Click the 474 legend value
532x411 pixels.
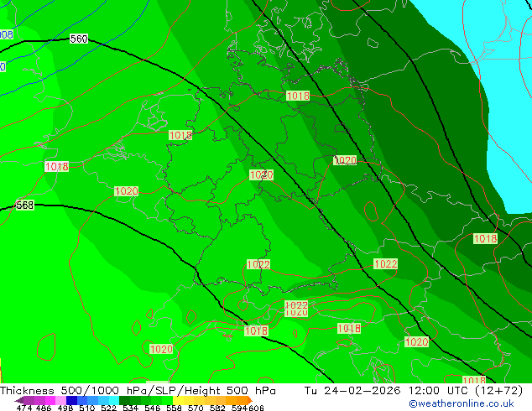[x=24, y=408]
